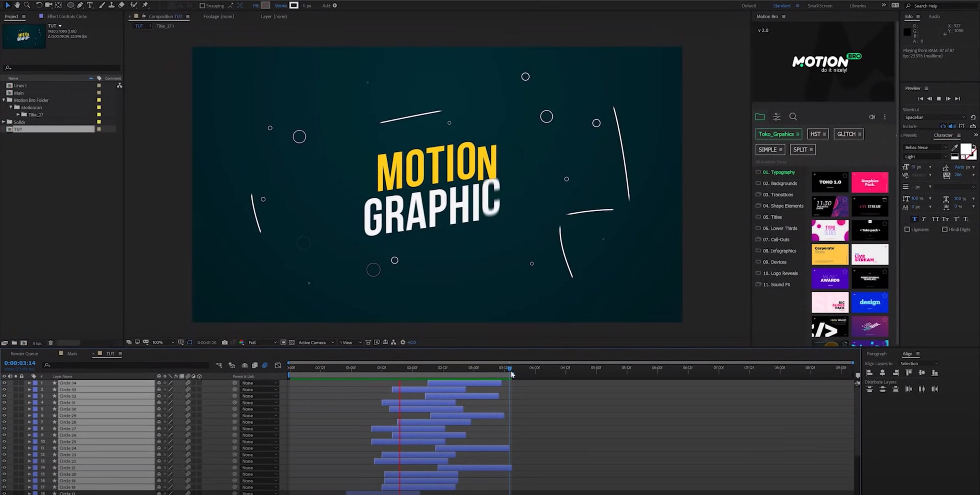Switch to the Main timeline tab
The width and height of the screenshot is (980, 495).
[72, 354]
